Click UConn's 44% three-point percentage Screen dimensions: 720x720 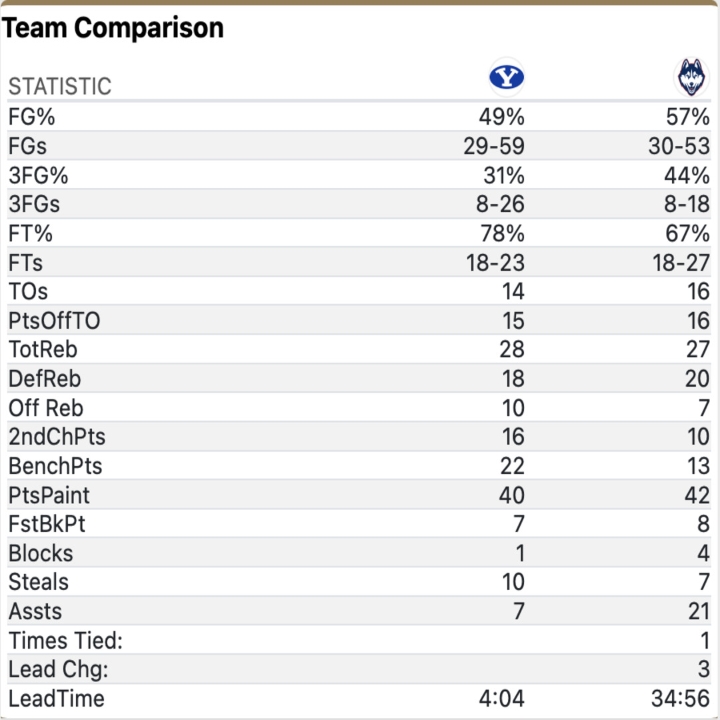point(687,175)
